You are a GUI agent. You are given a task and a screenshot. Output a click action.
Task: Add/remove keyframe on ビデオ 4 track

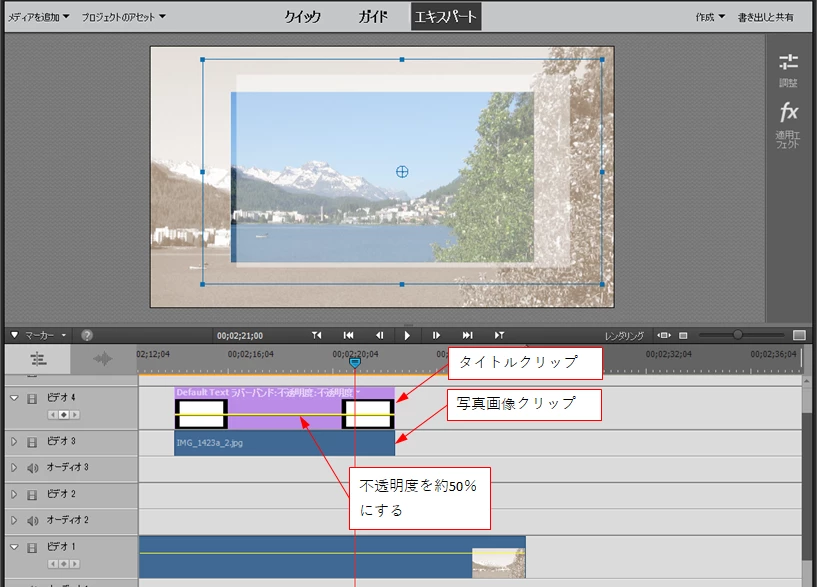pos(64,415)
